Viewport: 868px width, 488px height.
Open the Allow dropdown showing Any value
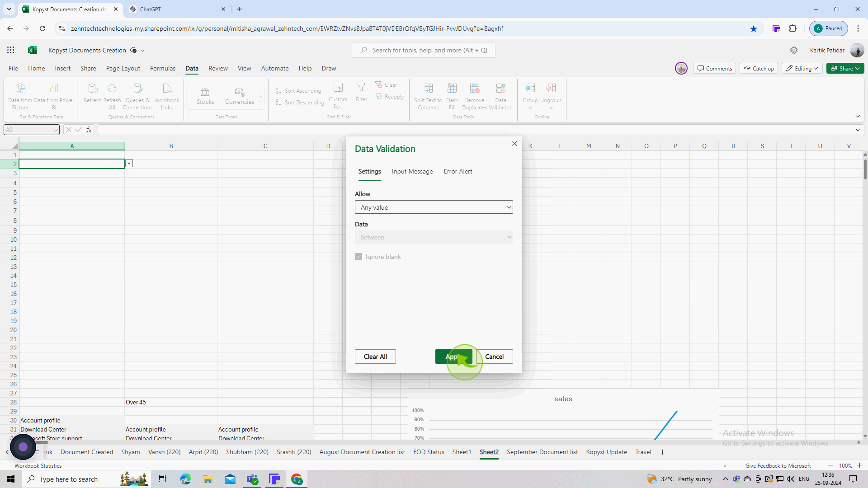point(434,207)
